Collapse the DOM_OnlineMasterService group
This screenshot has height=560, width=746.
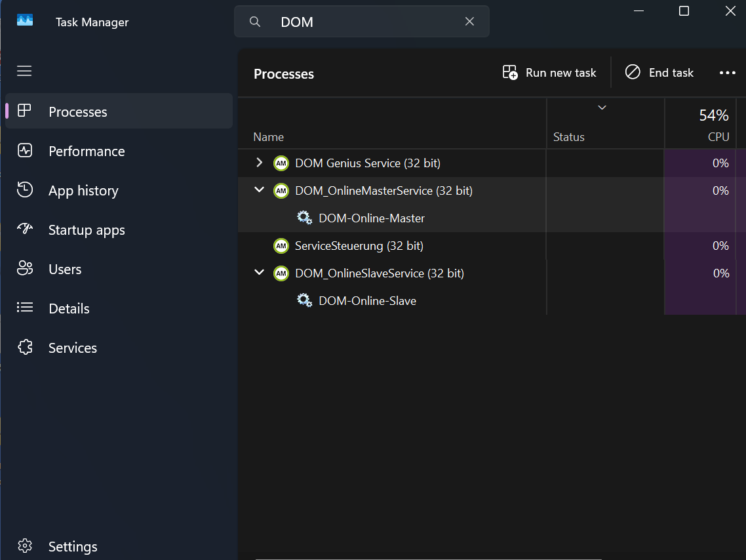(x=259, y=190)
